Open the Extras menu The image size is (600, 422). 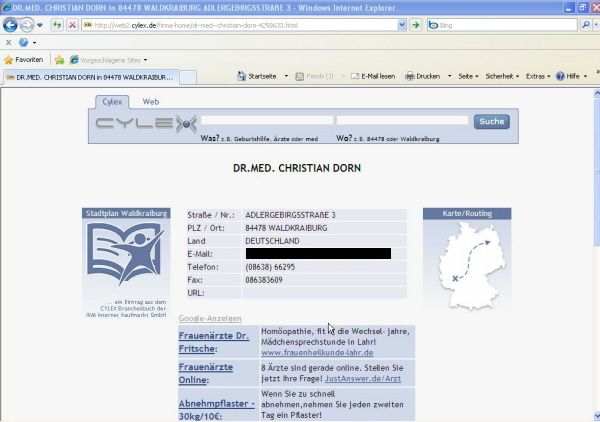538,76
